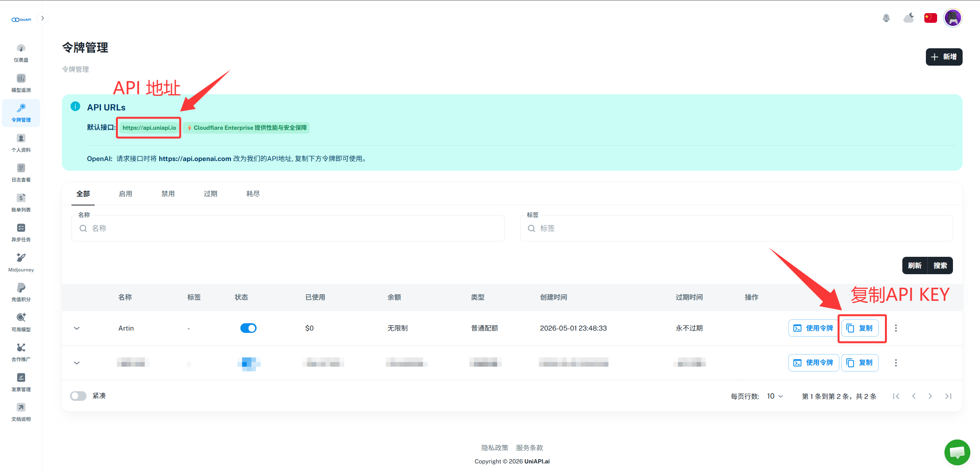Open the 服务条款 footer link

529,448
